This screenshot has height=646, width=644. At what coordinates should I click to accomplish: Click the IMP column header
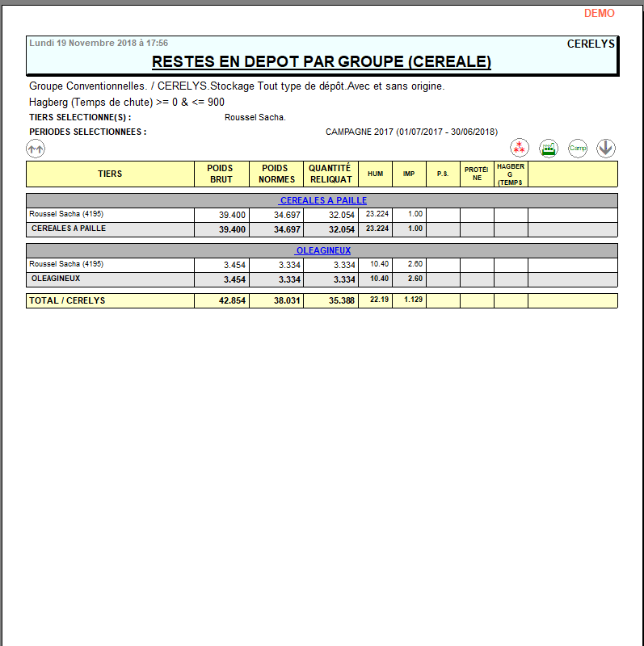point(409,174)
